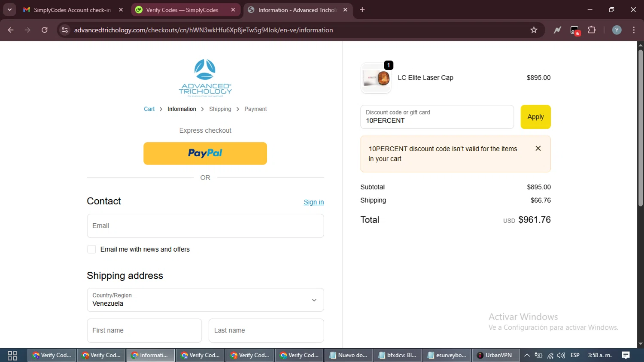
Task: Dismiss the invalid discount code message
Action: pos(538,149)
